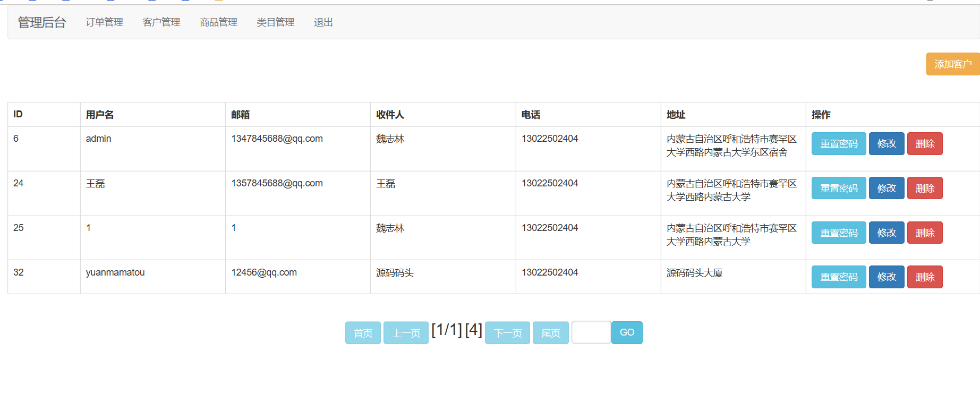The width and height of the screenshot is (980, 420).
Task: Open the 订单管理 menu item
Action: 104,22
